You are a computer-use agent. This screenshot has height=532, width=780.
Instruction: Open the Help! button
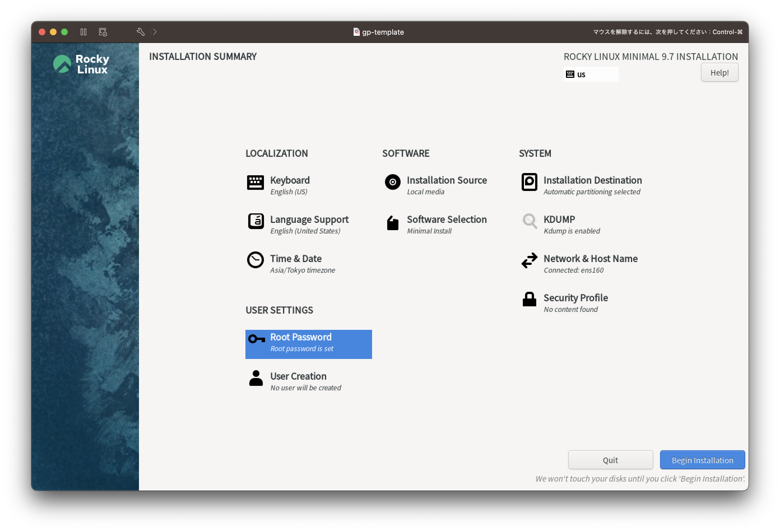point(719,73)
